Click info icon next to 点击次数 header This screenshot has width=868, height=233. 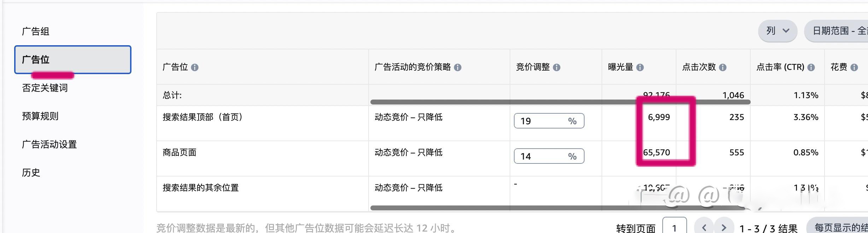tap(723, 67)
